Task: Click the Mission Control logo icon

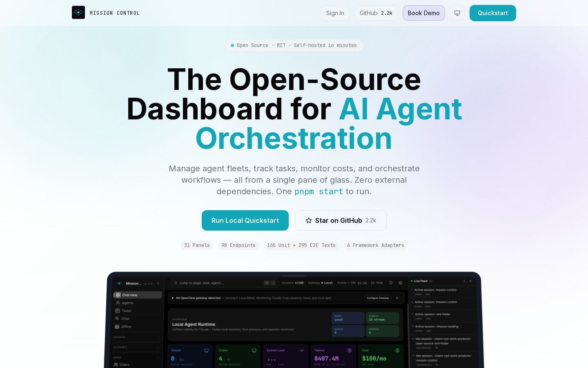Action: tap(78, 13)
